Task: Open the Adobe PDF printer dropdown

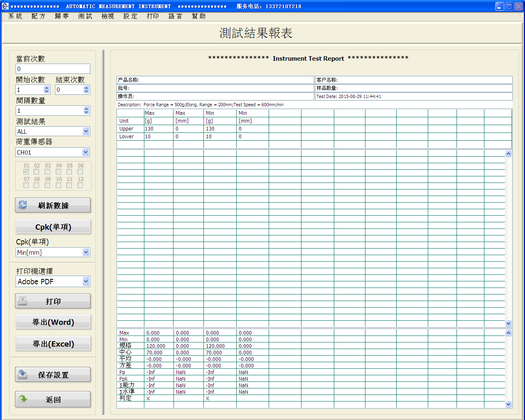Action: click(x=86, y=281)
